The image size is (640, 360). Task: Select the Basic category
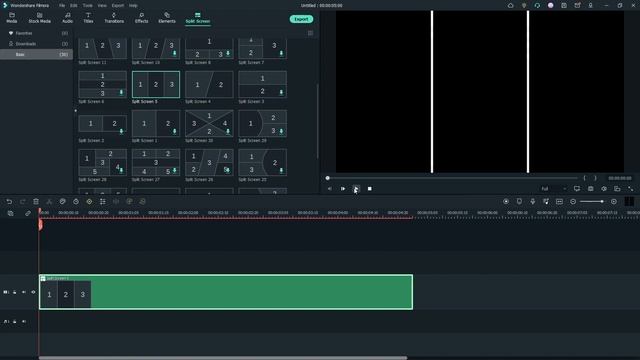pyautogui.click(x=36, y=54)
